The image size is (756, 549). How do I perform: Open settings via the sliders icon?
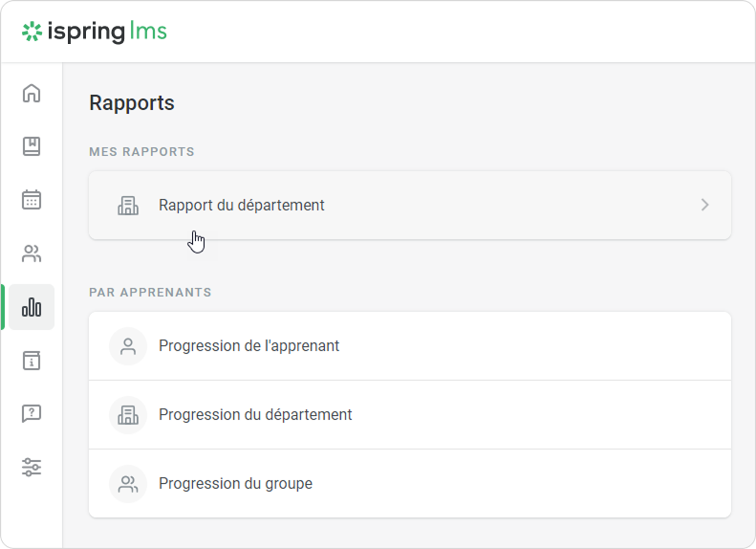(x=32, y=468)
